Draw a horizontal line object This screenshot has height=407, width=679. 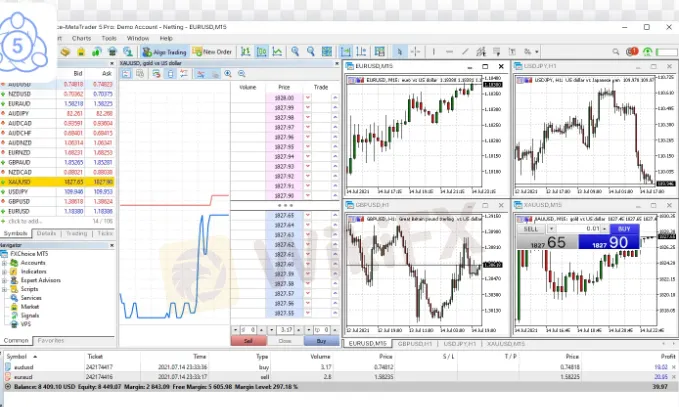click(449, 52)
